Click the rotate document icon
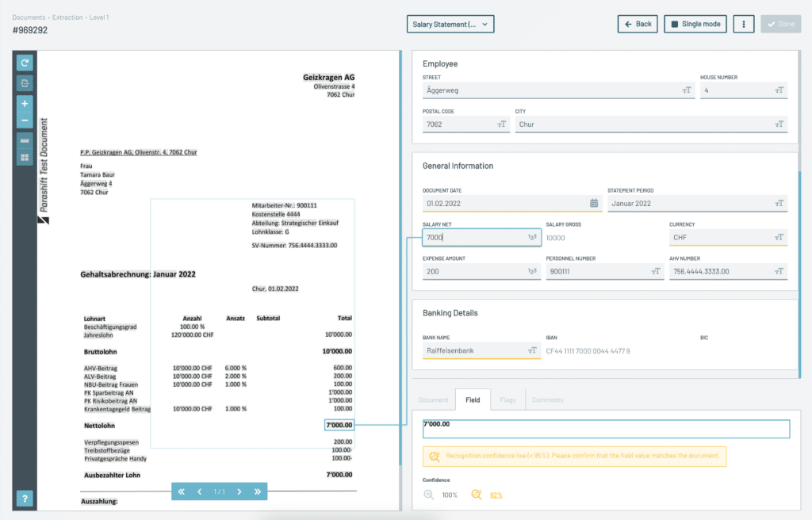This screenshot has width=812, height=520. pyautogui.click(x=25, y=63)
